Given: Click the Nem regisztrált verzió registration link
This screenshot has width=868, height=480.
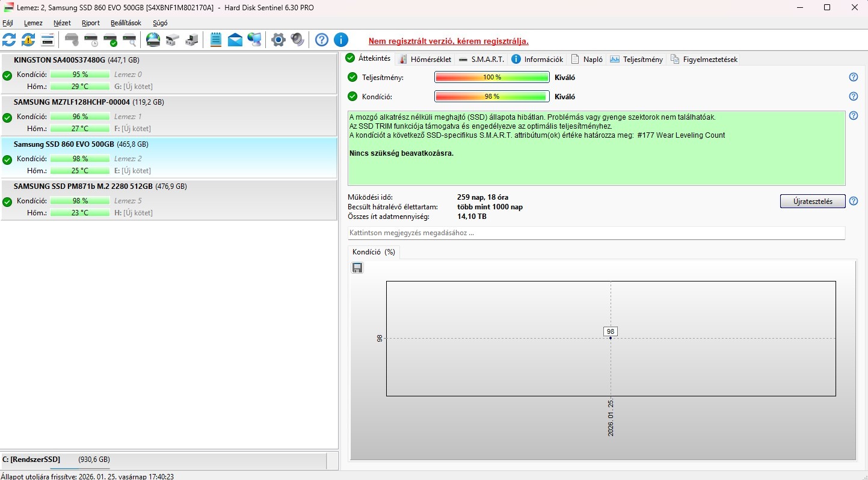Looking at the screenshot, I should tap(448, 42).
